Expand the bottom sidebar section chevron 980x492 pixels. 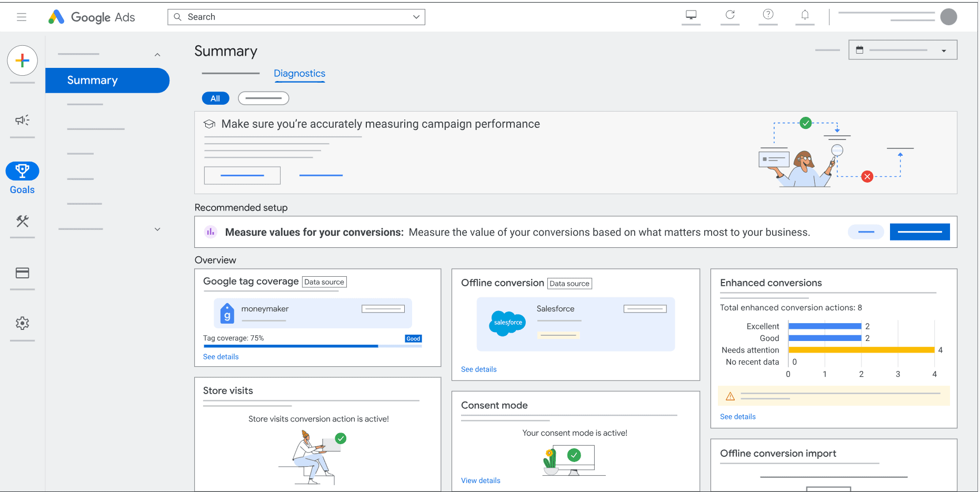157,229
